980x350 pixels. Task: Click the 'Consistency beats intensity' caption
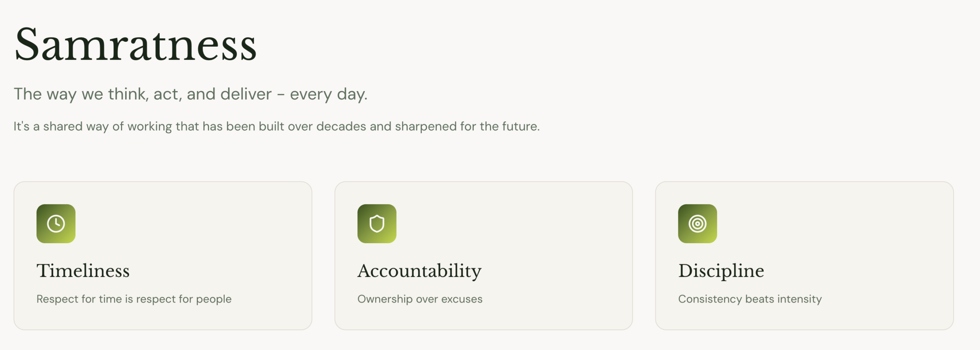(750, 299)
